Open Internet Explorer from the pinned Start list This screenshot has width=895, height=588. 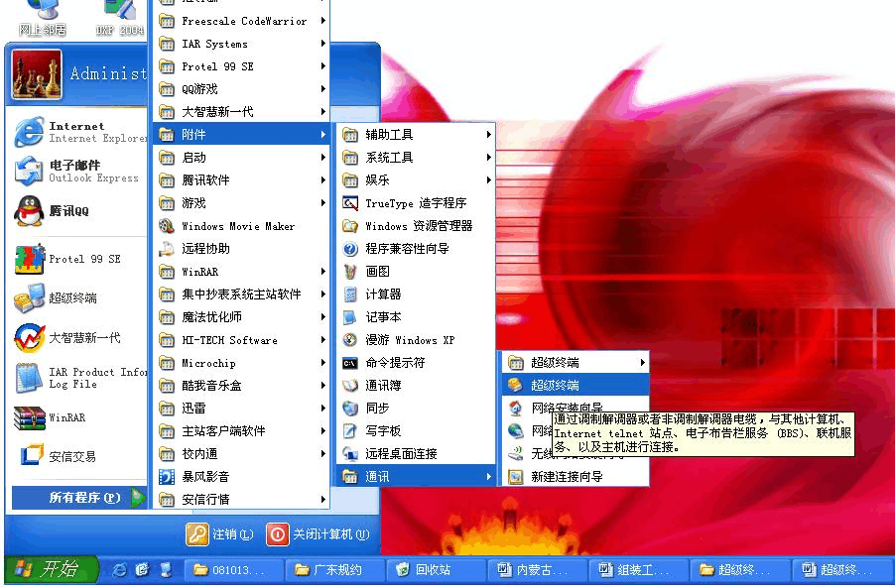(x=78, y=132)
